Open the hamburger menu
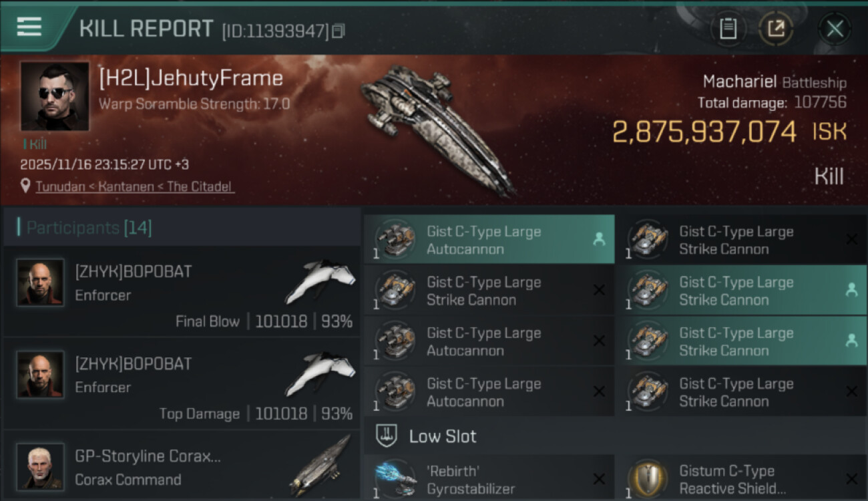Viewport: 868px width, 501px height. coord(29,27)
